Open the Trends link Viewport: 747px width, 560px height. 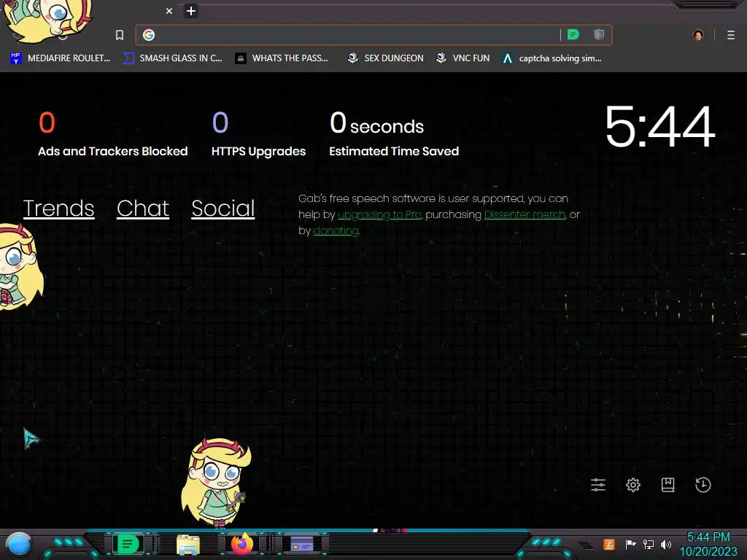58,209
